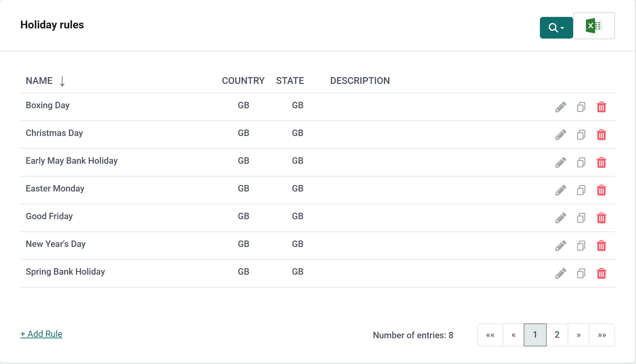Viewport: 636px width, 364px height.
Task: Duplicate the Good Friday rule
Action: pos(581,218)
